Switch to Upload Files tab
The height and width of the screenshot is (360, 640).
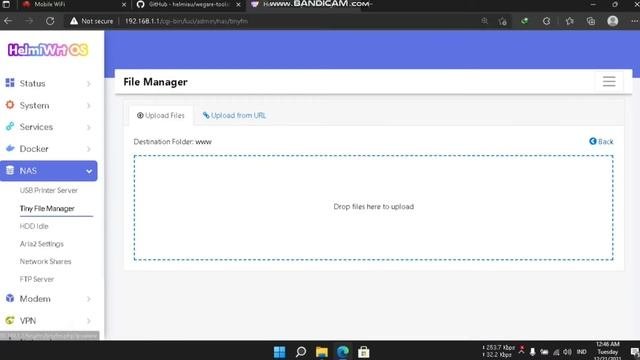pyautogui.click(x=161, y=116)
